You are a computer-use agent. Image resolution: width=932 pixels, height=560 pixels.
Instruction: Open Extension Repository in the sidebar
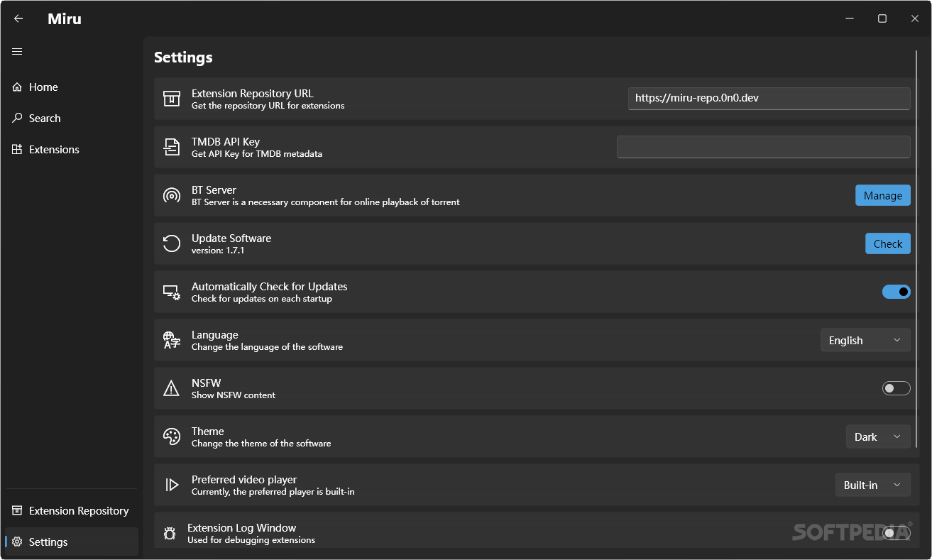(x=72, y=510)
